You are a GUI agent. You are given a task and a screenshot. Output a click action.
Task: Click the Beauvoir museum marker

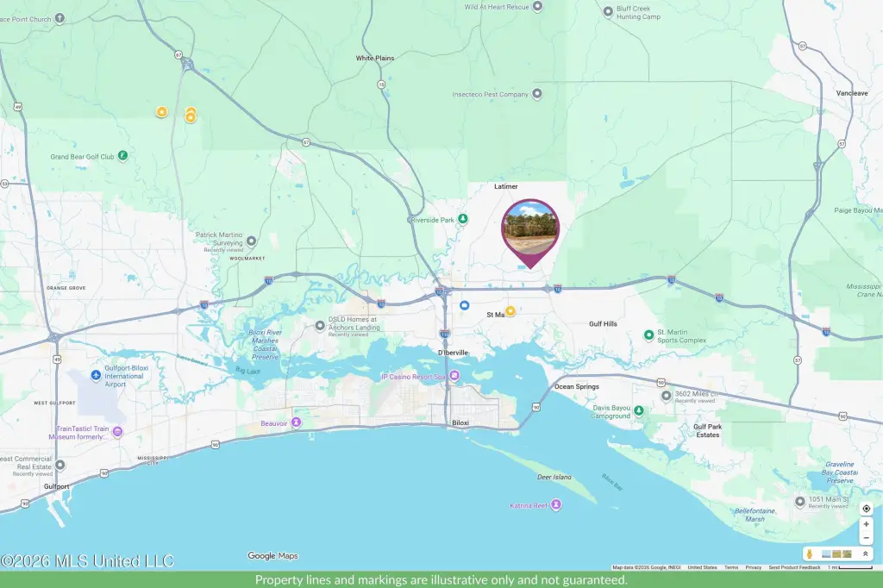pyautogui.click(x=296, y=422)
